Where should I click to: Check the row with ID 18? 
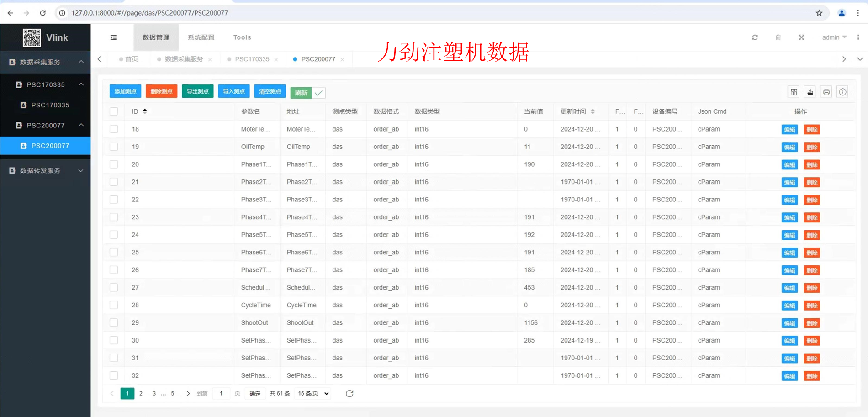point(114,129)
